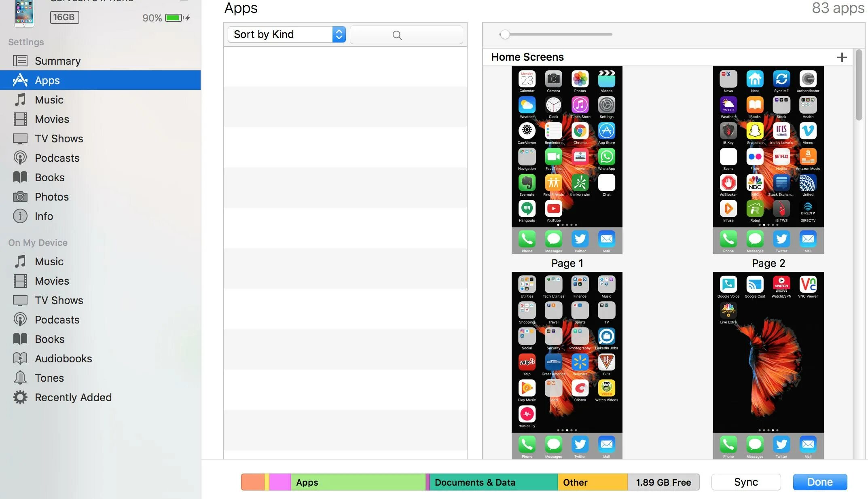Click the Photos camera icon in sidebar

coord(20,197)
